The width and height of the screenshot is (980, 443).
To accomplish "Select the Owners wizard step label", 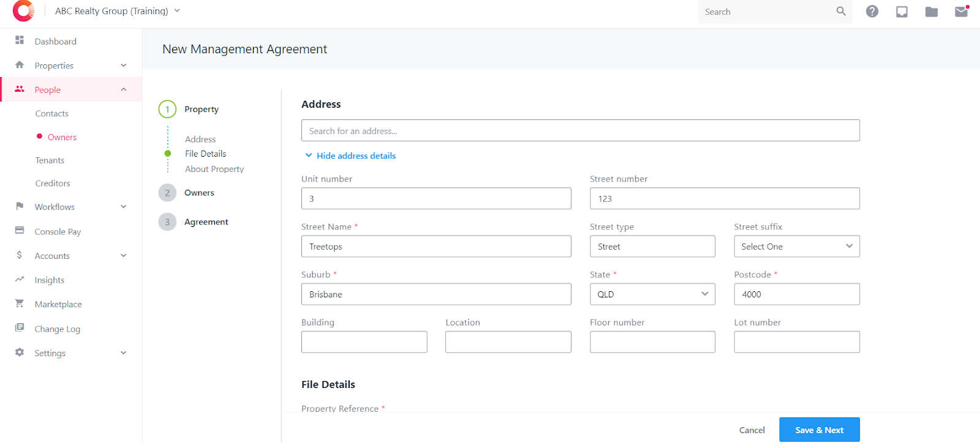I will (x=199, y=193).
